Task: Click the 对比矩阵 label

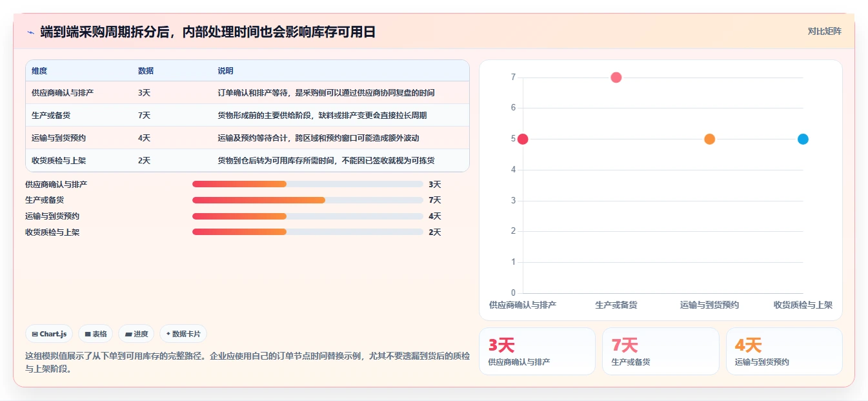Action: (824, 31)
